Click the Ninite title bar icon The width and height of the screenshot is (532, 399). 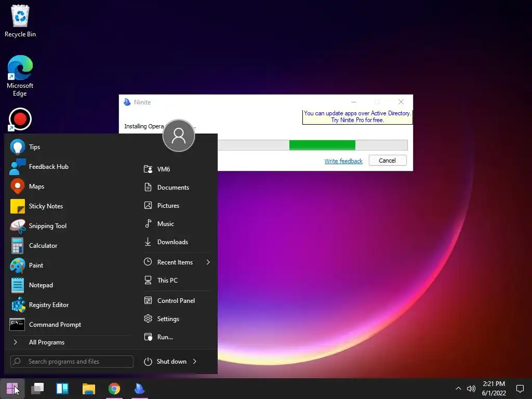127,102
